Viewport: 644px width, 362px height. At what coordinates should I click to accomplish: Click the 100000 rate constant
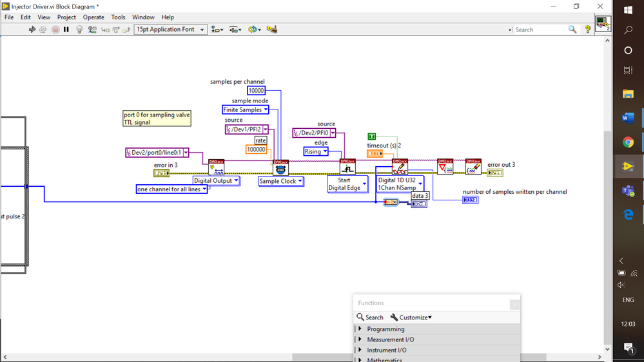coord(256,149)
